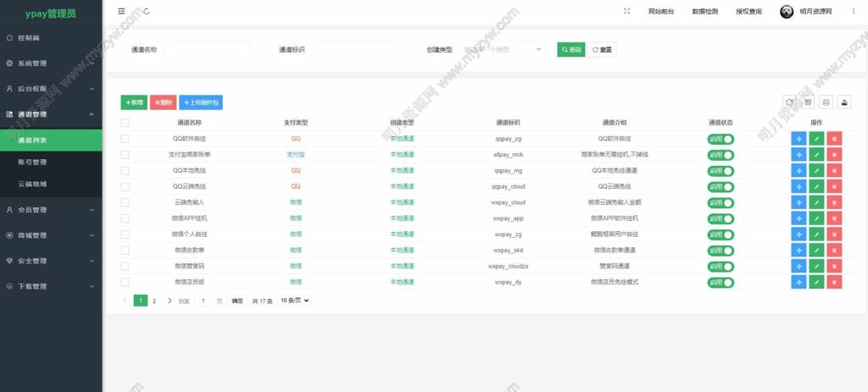
Task: Open the 控制台 sidebar item
Action: point(51,38)
